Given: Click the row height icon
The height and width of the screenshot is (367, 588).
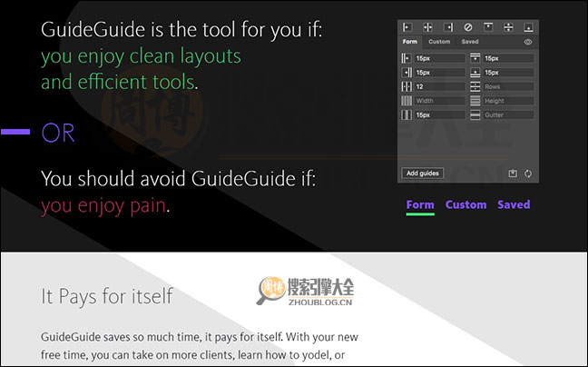Looking at the screenshot, I should tap(475, 101).
